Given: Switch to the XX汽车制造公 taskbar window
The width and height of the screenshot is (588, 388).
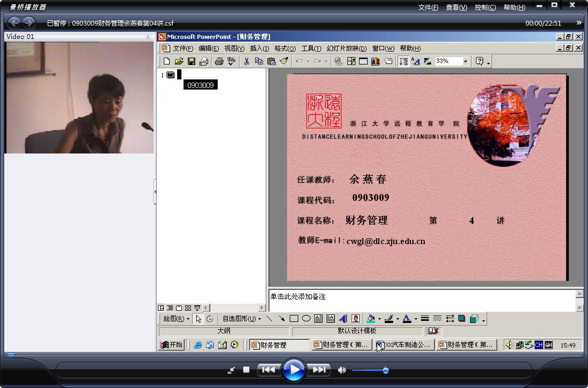Looking at the screenshot, I should tap(405, 344).
